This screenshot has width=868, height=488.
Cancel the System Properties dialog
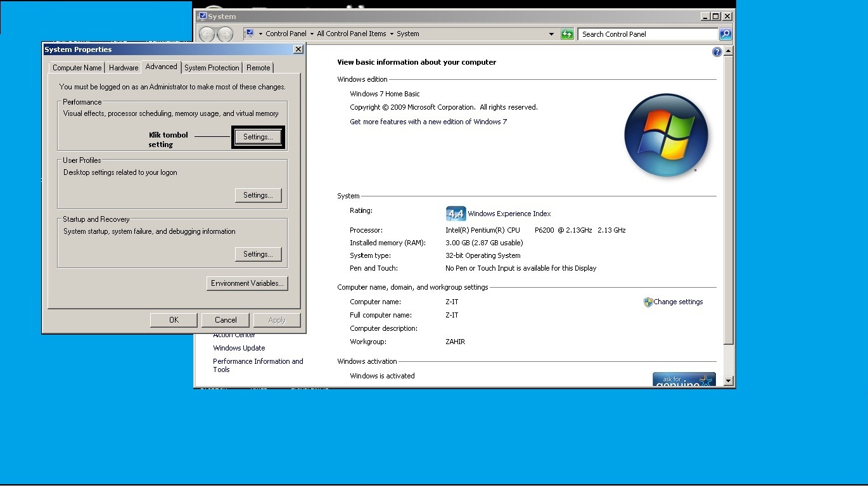[226, 320]
